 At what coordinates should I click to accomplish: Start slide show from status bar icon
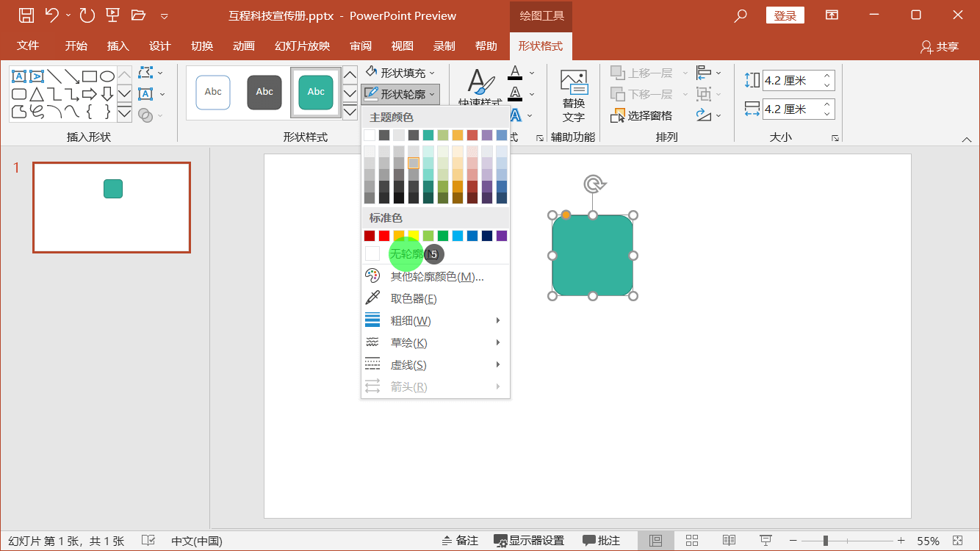(765, 541)
